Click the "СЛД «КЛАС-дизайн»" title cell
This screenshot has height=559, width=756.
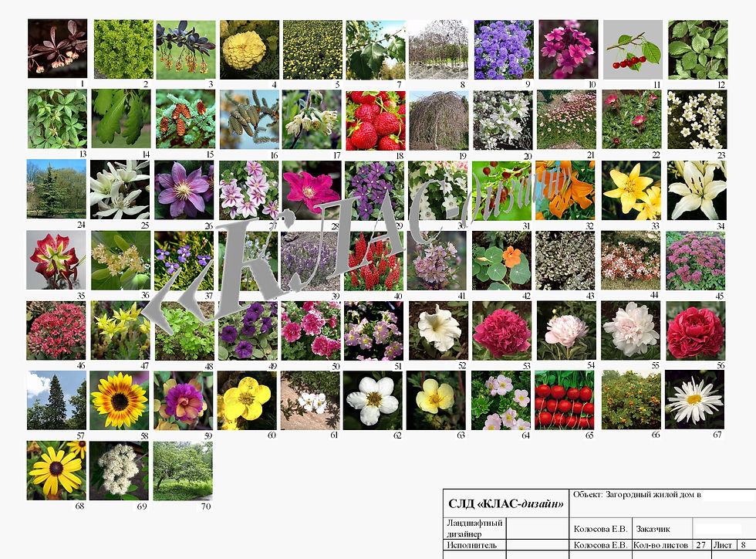point(506,504)
